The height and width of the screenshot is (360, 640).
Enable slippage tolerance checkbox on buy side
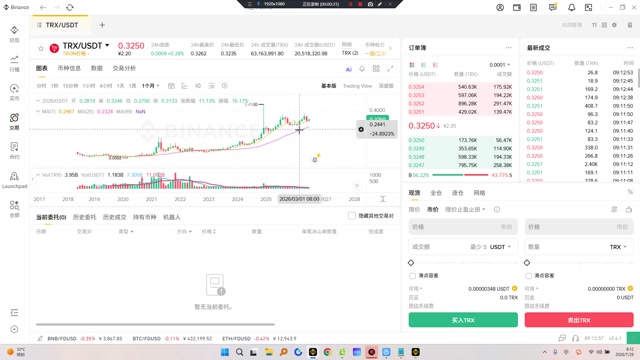[x=412, y=276]
